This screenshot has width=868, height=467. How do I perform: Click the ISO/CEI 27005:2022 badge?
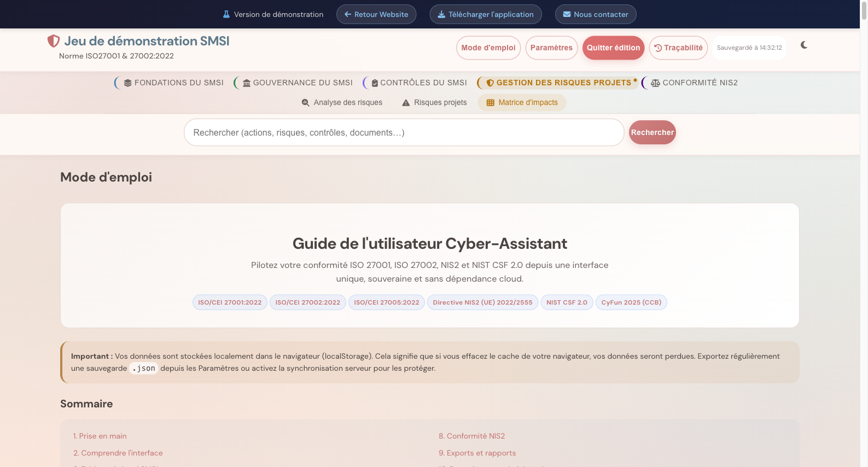coord(387,302)
